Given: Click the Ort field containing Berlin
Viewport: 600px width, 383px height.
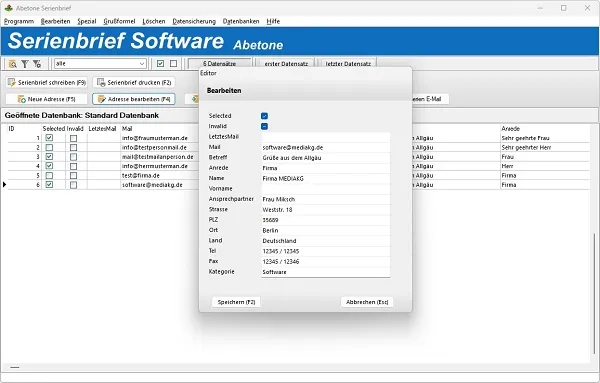Looking at the screenshot, I should click(326, 230).
